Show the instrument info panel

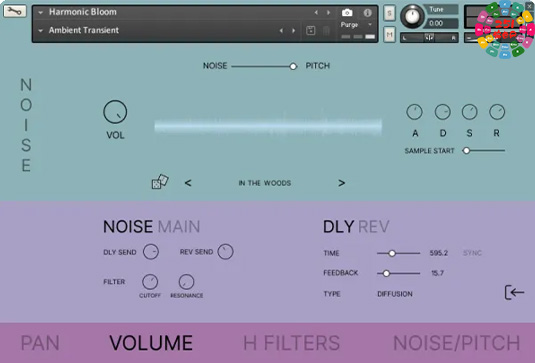(367, 13)
